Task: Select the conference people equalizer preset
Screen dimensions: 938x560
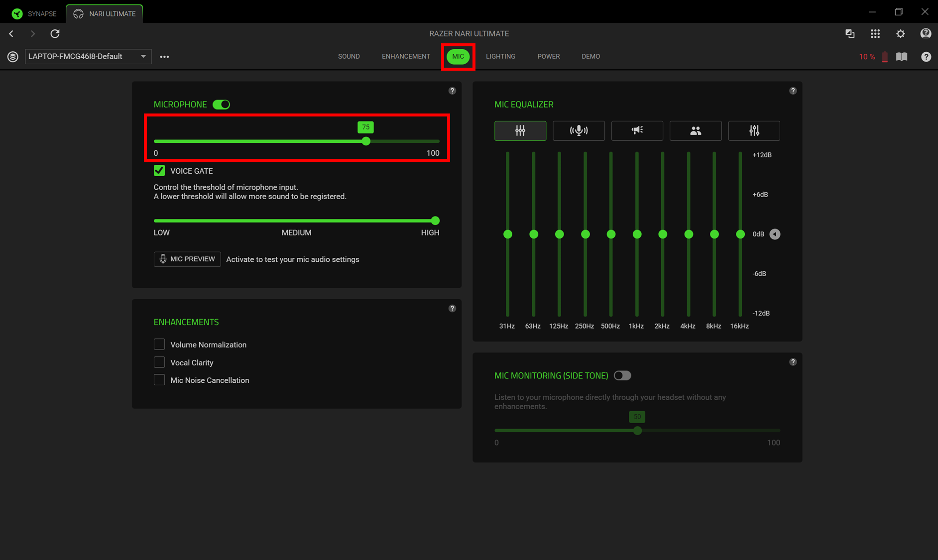Action: 696,130
